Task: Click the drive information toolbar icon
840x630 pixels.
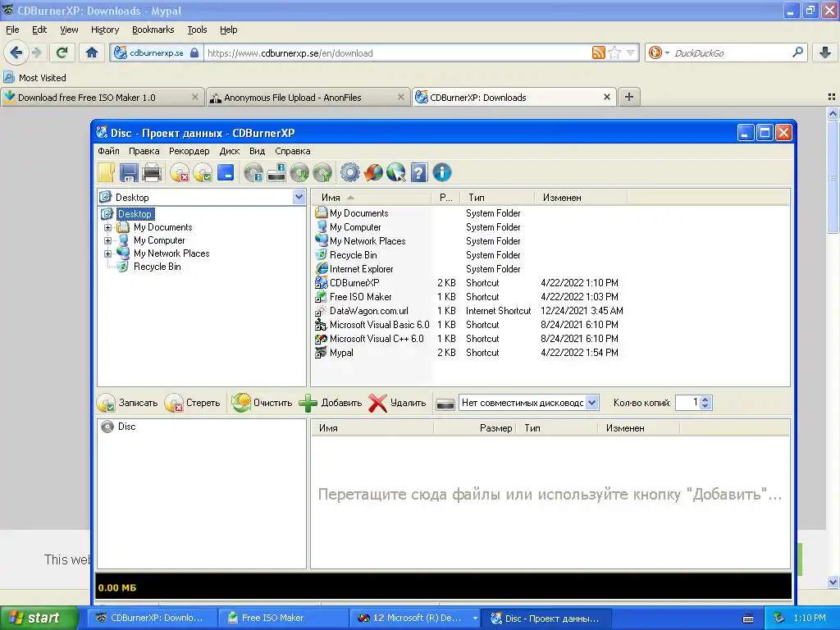Action: [x=276, y=172]
